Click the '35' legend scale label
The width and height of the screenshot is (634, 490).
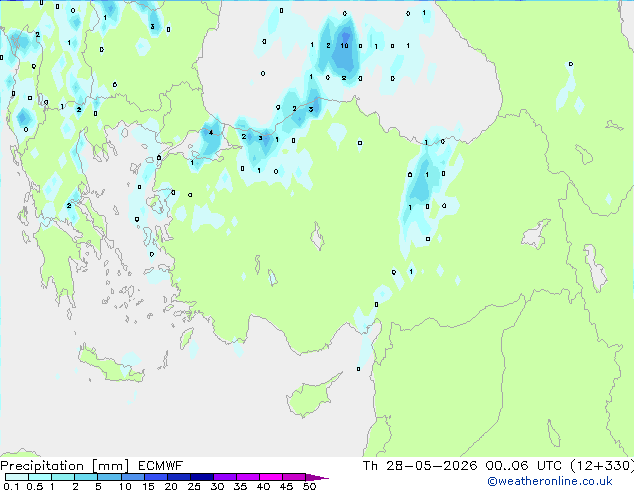pos(240,486)
